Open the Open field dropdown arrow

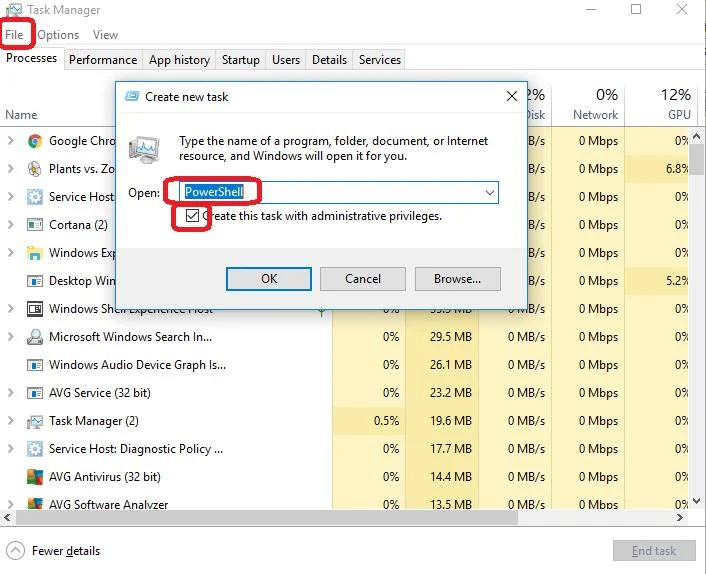[x=490, y=193]
